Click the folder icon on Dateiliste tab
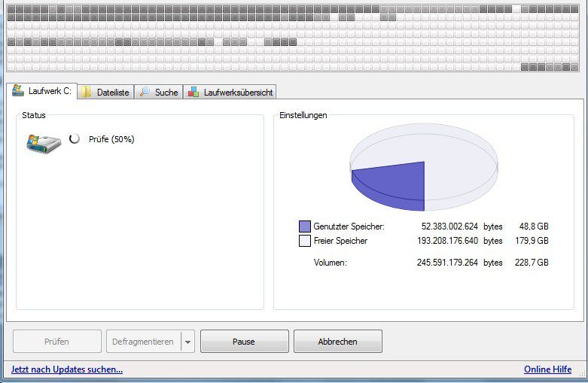 tap(87, 93)
